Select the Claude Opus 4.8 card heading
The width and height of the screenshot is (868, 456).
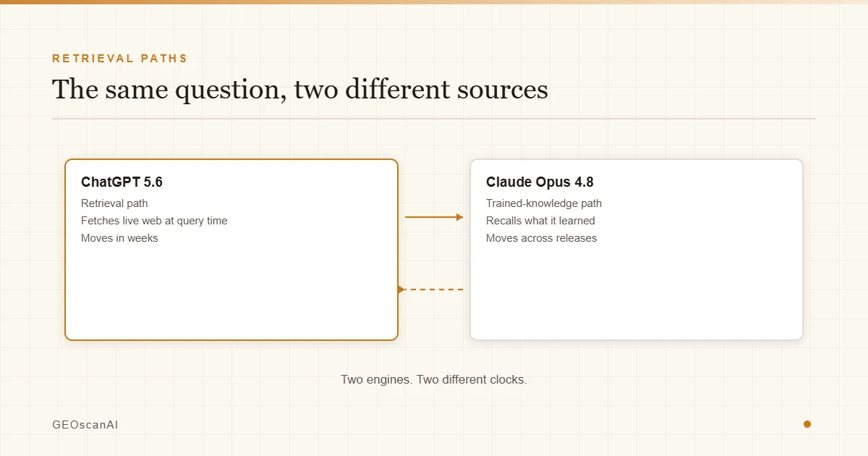540,182
